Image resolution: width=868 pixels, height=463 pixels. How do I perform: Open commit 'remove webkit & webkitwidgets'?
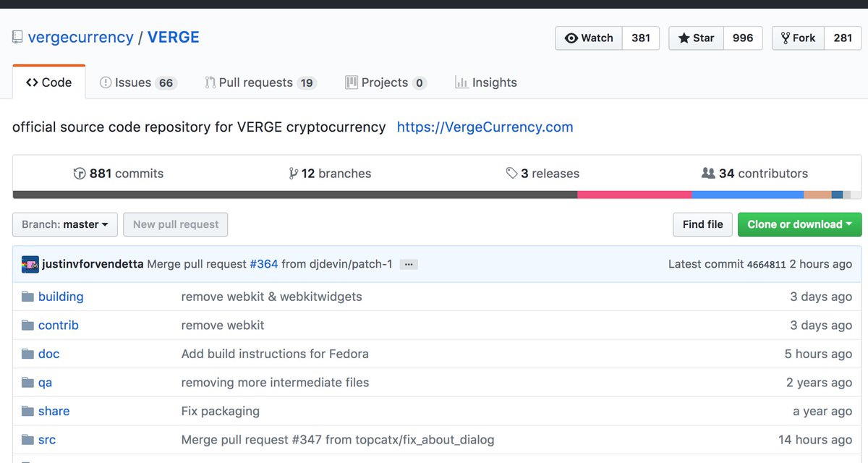click(271, 297)
